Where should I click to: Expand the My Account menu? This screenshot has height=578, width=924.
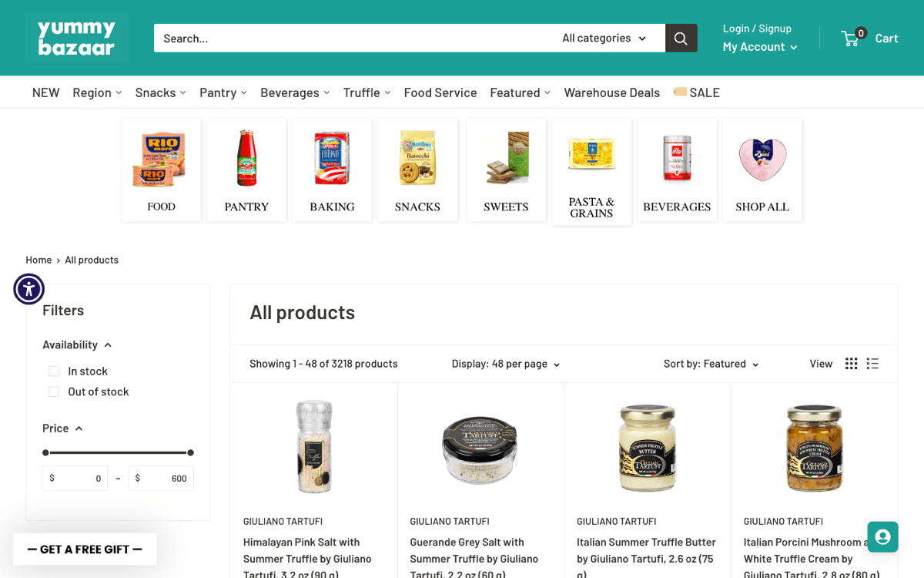tap(760, 47)
